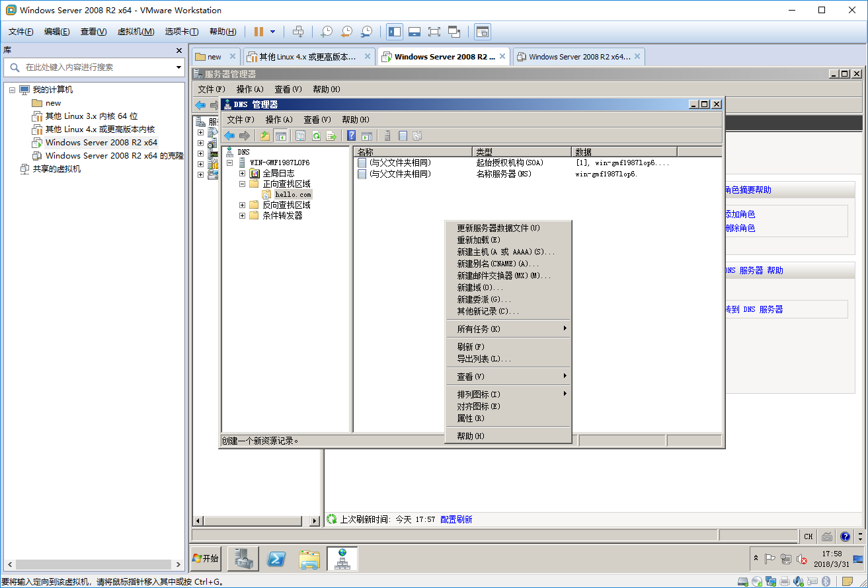Open help via the question mark toolbar icon
868x588 pixels.
[352, 135]
